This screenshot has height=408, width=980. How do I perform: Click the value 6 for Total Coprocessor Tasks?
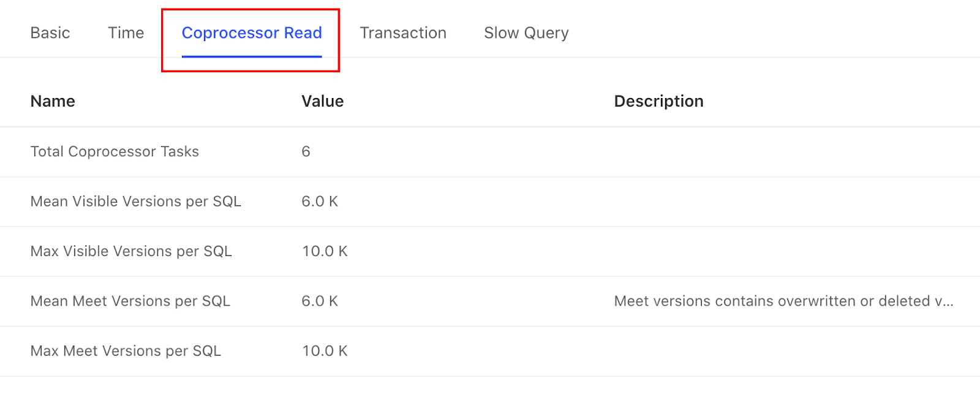306,151
